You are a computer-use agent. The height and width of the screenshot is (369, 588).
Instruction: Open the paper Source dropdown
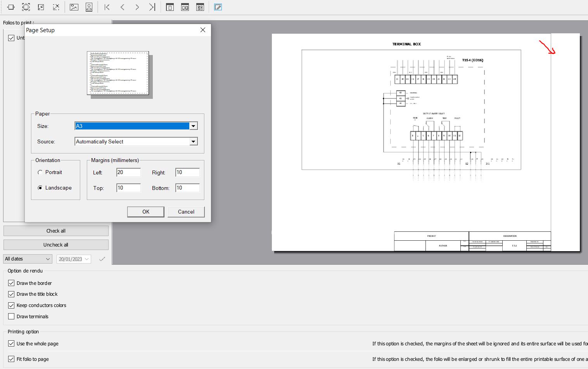point(193,141)
